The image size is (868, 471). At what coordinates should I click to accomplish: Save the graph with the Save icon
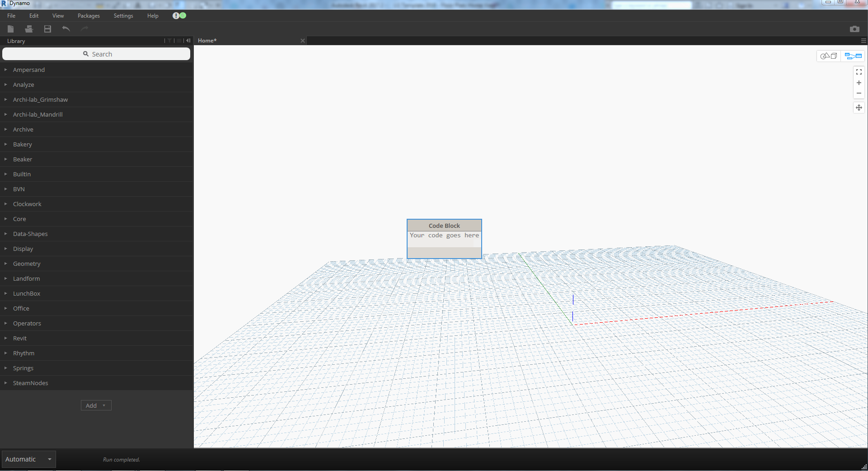tap(47, 28)
